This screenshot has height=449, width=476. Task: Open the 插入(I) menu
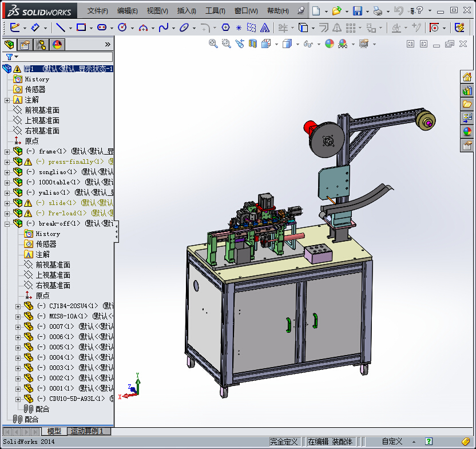pos(187,11)
